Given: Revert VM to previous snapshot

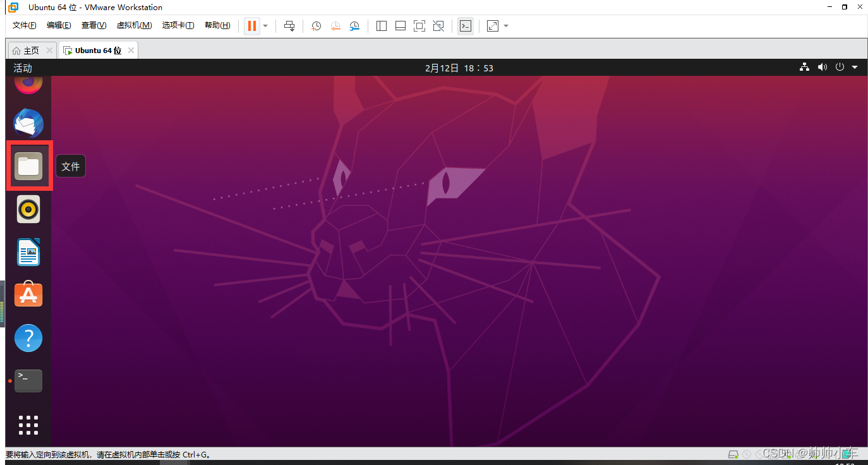Looking at the screenshot, I should pos(335,26).
